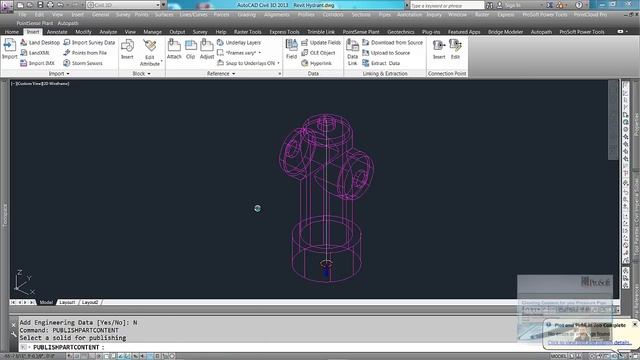Click the Plot printer icon in quick access toolbar

click(x=50, y=5)
